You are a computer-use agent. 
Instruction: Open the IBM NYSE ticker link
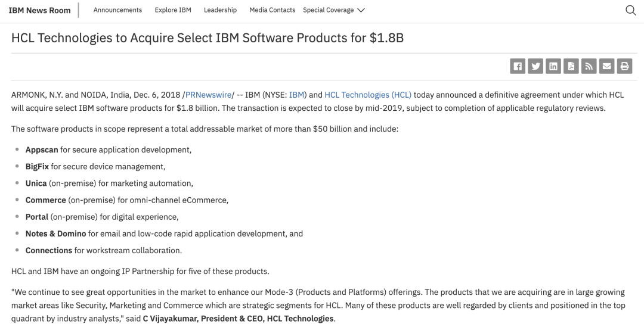click(x=297, y=95)
